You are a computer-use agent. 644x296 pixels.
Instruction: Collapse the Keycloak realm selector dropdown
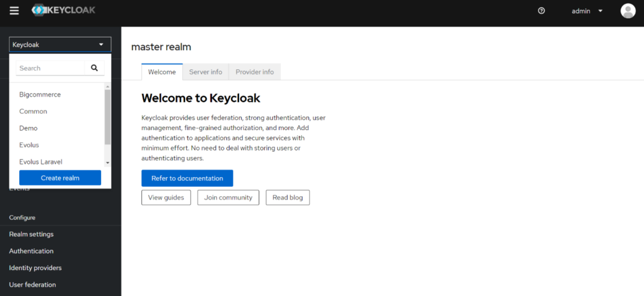tap(60, 44)
